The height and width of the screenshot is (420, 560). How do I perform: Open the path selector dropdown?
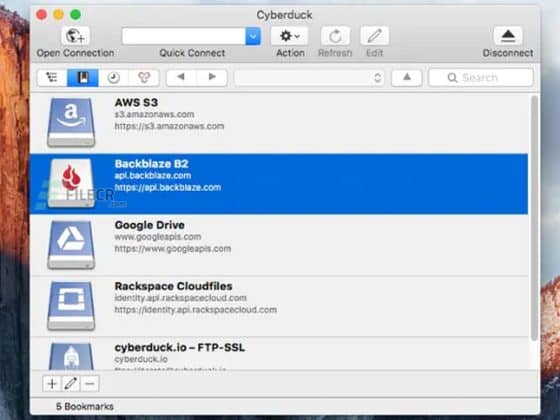pyautogui.click(x=309, y=78)
